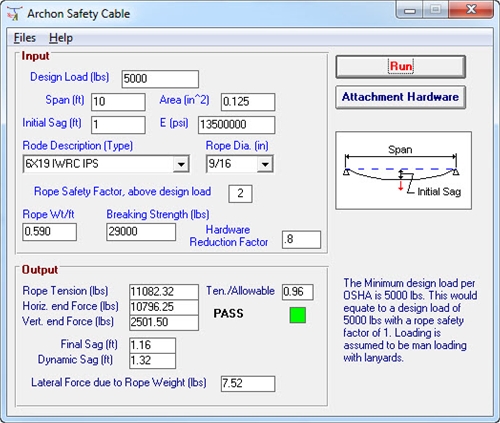Open the Rope Dia. dropdown arrow
This screenshot has height=423, width=500.
point(265,164)
